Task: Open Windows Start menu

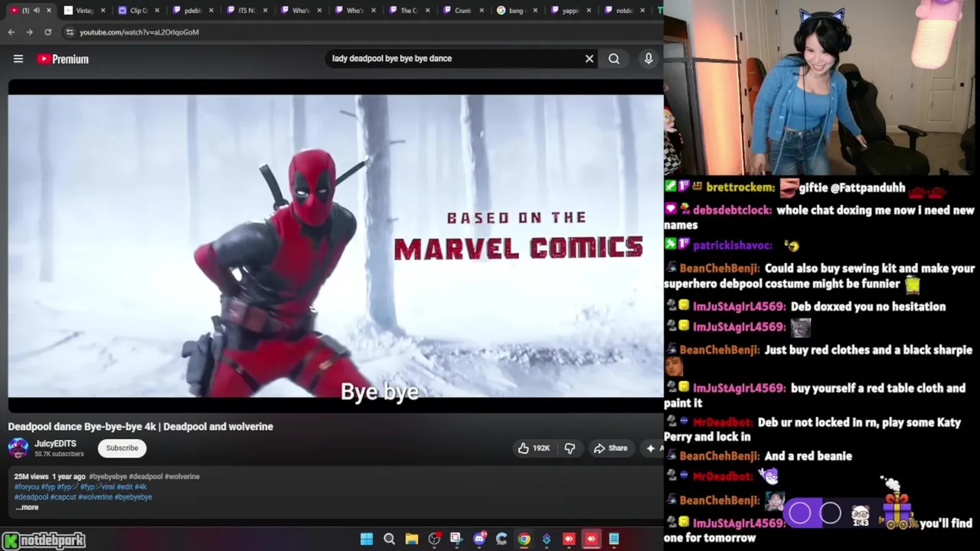Action: 367,539
